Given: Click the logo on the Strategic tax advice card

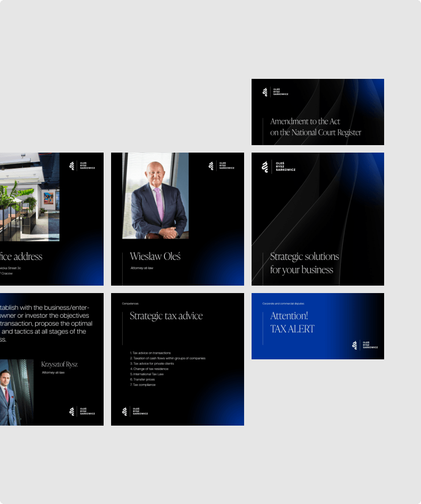Looking at the screenshot, I should click(135, 411).
